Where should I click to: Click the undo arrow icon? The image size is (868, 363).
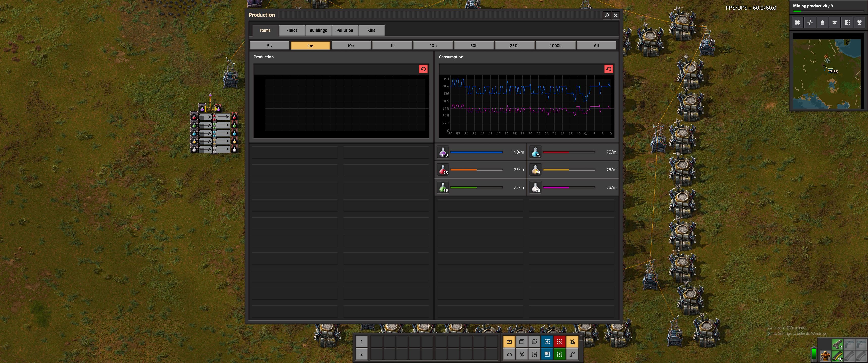(x=509, y=354)
